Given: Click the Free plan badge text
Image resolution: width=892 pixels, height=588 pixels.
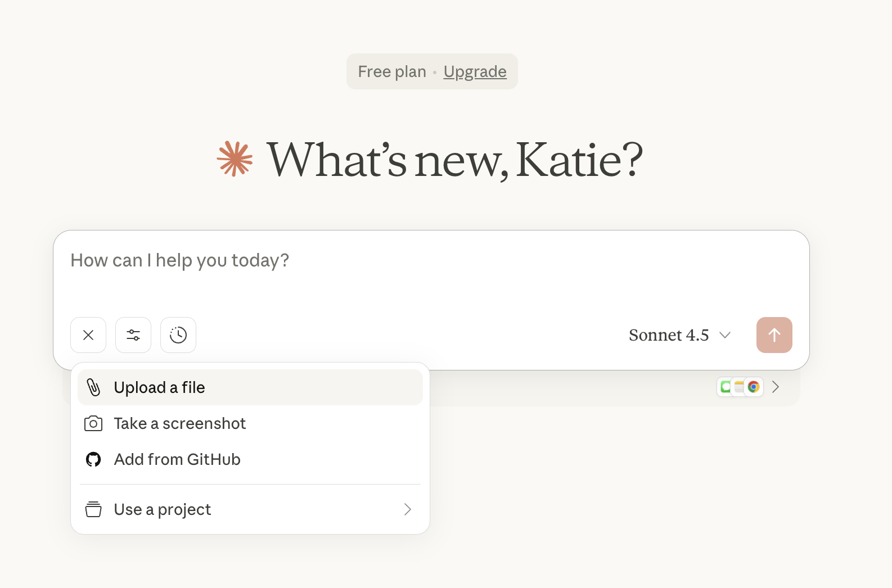Looking at the screenshot, I should click(x=392, y=71).
